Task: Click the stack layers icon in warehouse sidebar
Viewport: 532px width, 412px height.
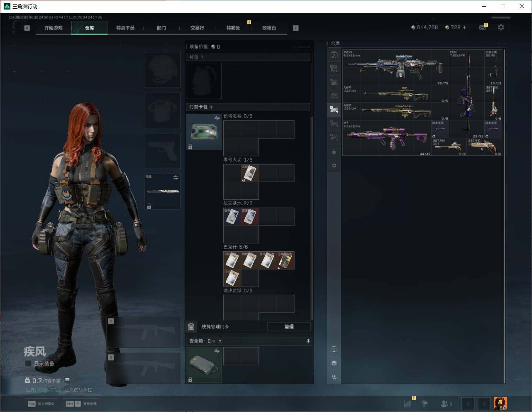Action: click(x=334, y=363)
